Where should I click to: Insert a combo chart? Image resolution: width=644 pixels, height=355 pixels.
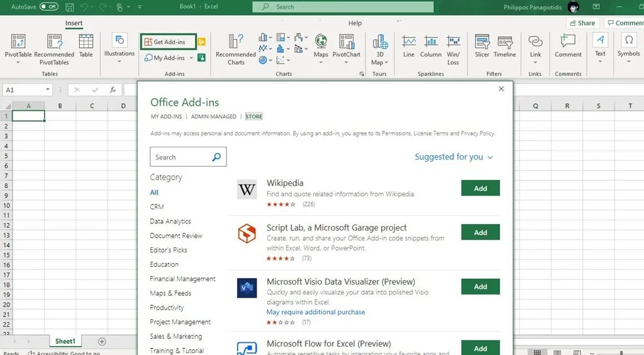[x=301, y=49]
